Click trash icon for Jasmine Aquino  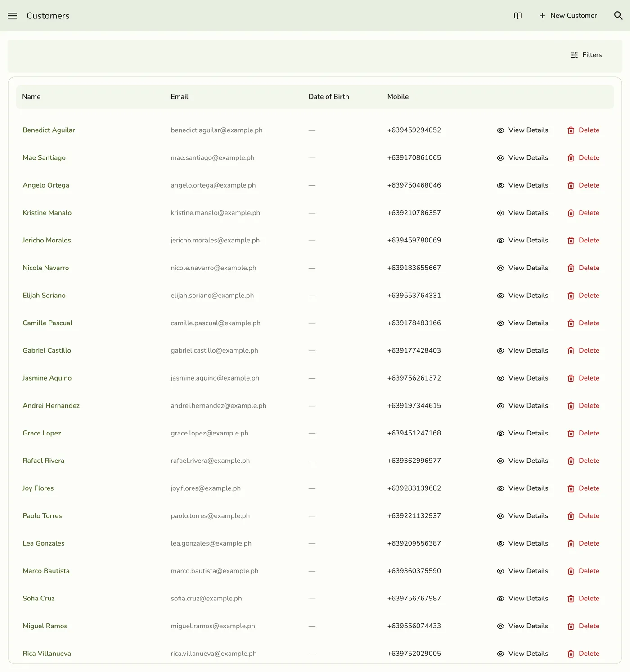pyautogui.click(x=571, y=378)
